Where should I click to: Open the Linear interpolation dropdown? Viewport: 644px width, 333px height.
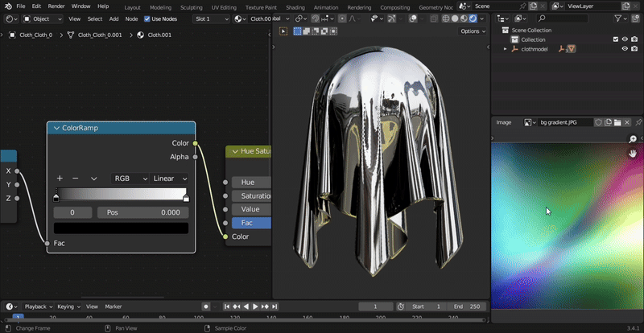coord(170,179)
